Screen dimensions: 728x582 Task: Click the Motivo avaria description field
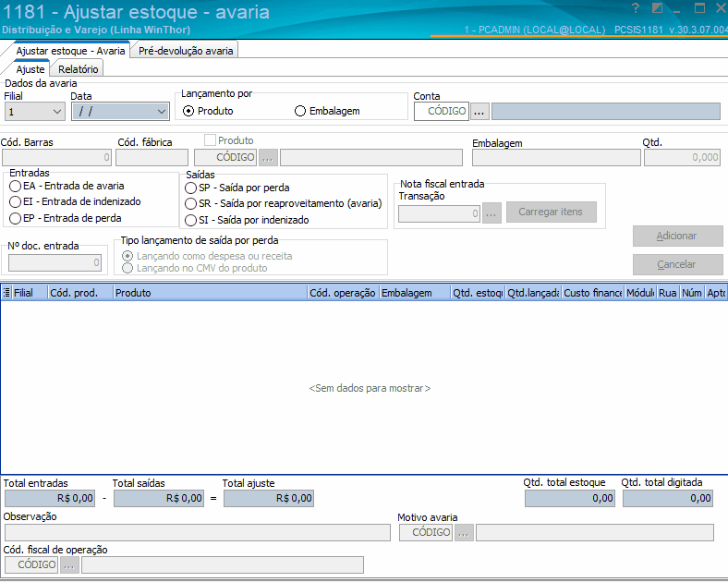(595, 532)
